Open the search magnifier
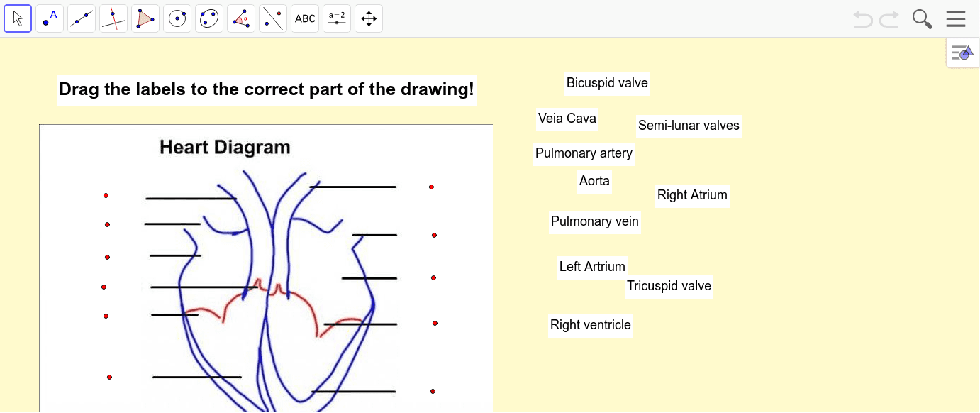Image resolution: width=980 pixels, height=413 pixels. (922, 19)
